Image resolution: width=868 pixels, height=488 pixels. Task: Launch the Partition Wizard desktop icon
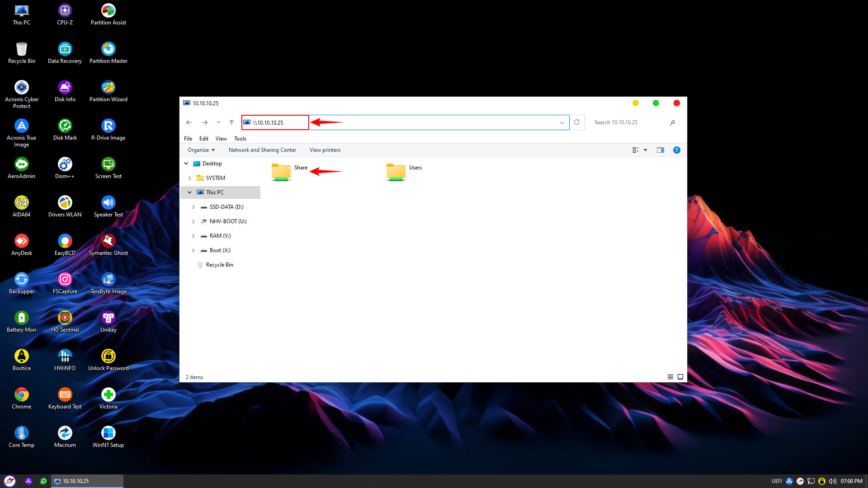coord(108,90)
